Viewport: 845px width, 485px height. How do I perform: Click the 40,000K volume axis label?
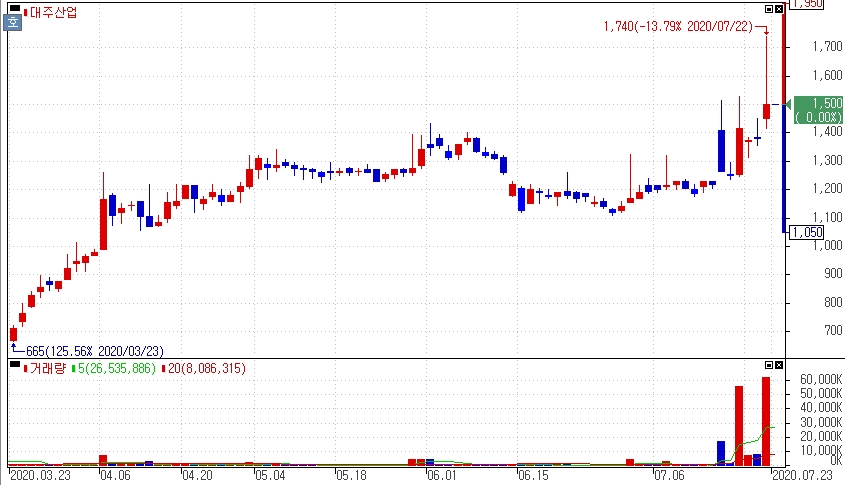[821, 408]
